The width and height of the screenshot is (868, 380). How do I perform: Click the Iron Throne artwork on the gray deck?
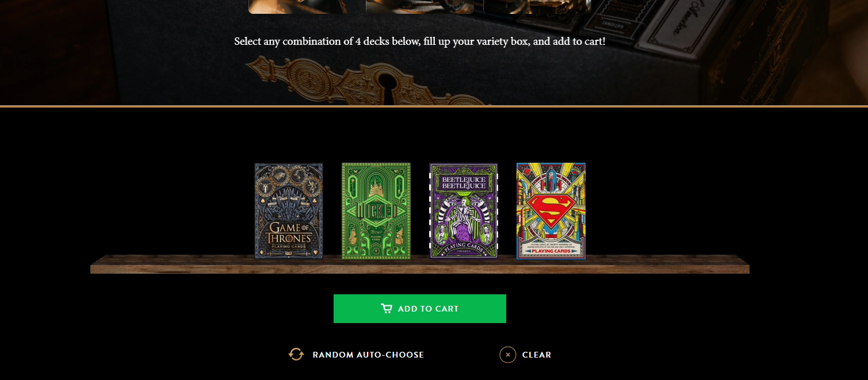point(289,198)
